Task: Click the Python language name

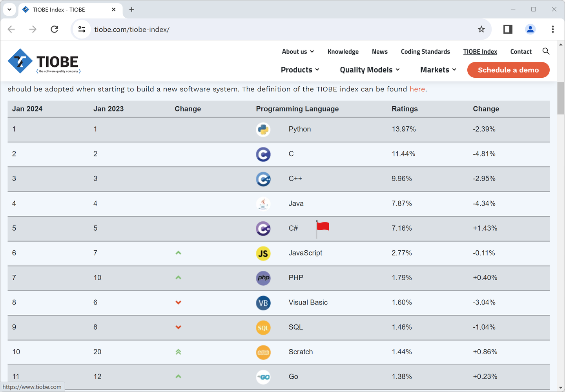Action: click(300, 129)
